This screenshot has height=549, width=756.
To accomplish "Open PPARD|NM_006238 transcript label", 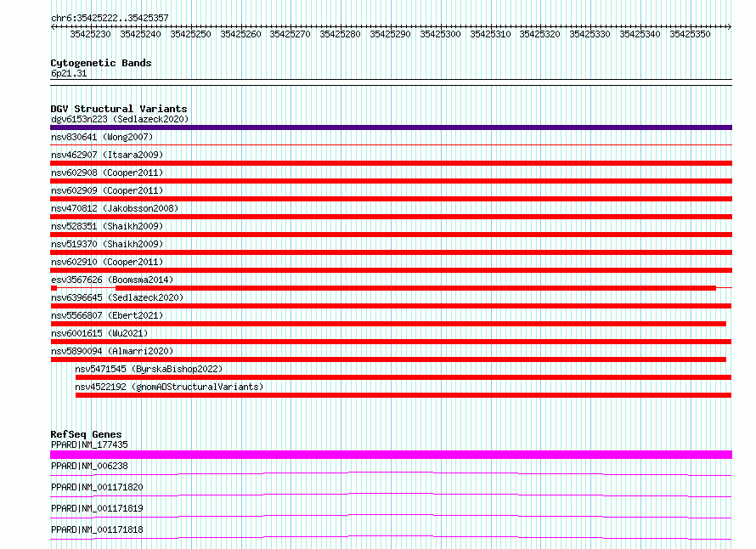I will 89,466.
